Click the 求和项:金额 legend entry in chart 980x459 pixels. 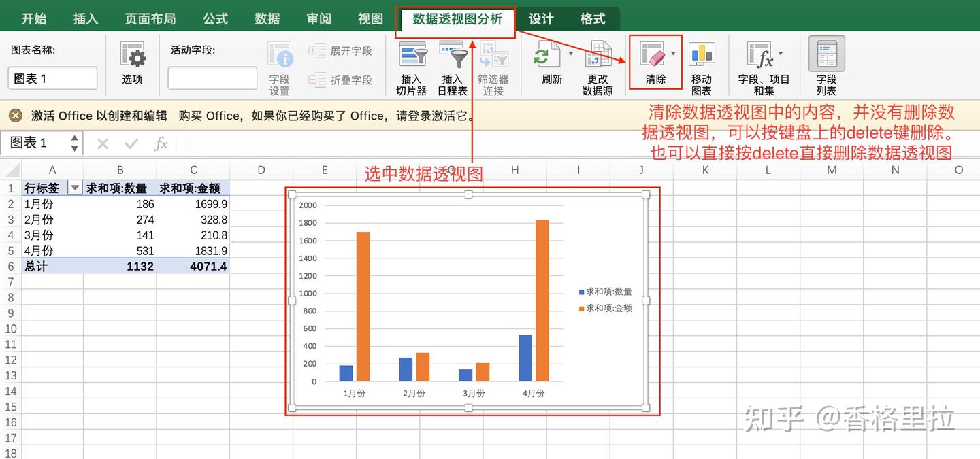tap(605, 308)
